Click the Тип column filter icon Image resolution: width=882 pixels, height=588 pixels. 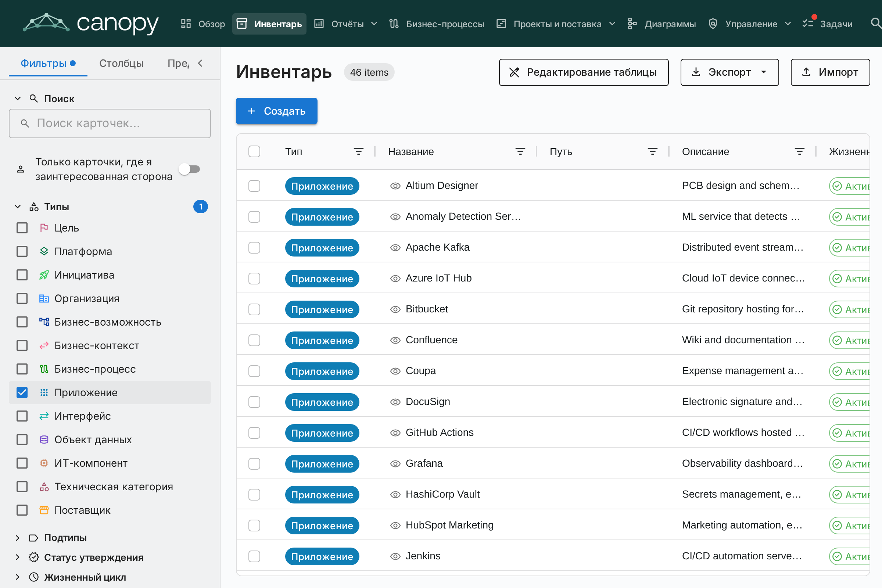[x=359, y=151]
